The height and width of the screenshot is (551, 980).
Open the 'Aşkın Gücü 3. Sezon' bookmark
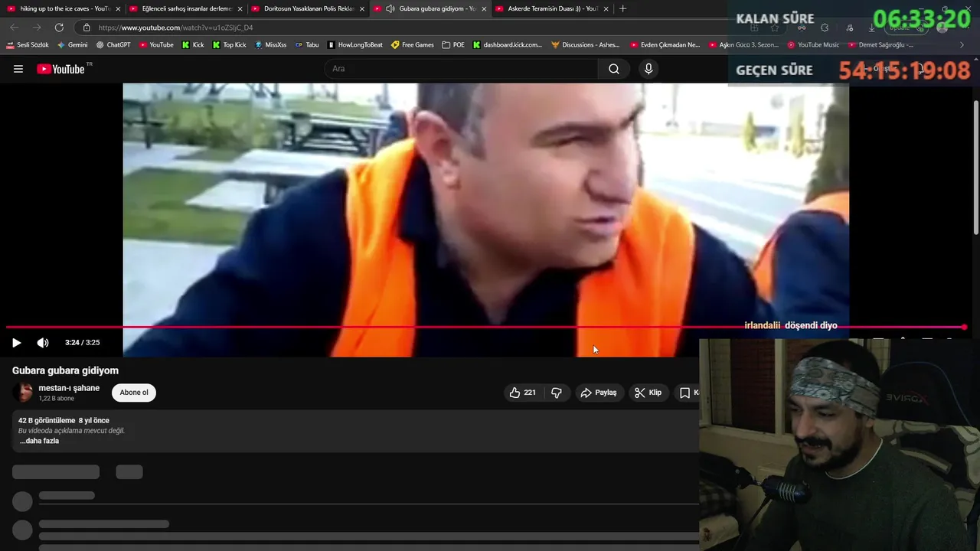click(x=743, y=45)
